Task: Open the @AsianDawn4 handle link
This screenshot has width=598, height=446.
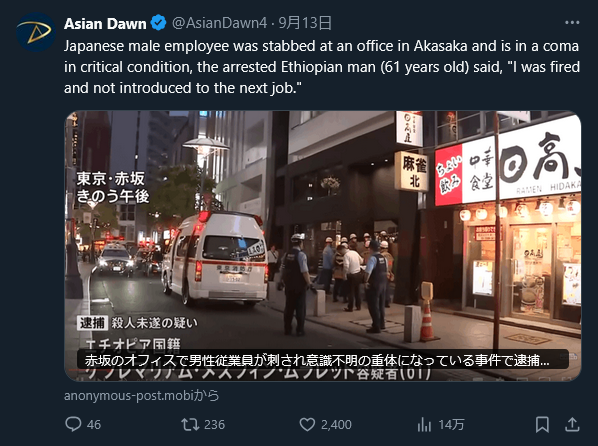Action: (x=219, y=23)
